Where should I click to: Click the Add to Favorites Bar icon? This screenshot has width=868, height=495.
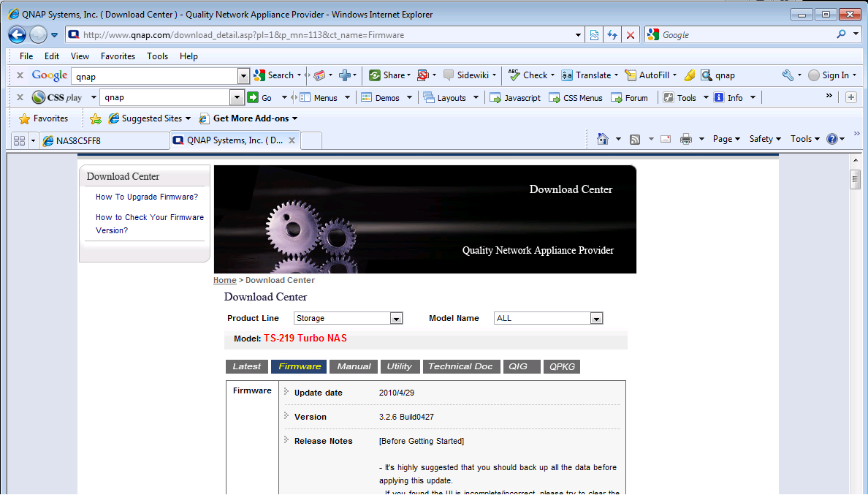click(x=96, y=118)
